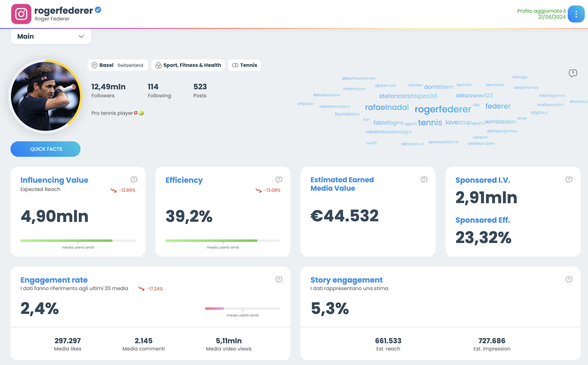This screenshot has width=588, height=365.
Task: Click the 5,3% story engagement figure
Action: click(330, 308)
